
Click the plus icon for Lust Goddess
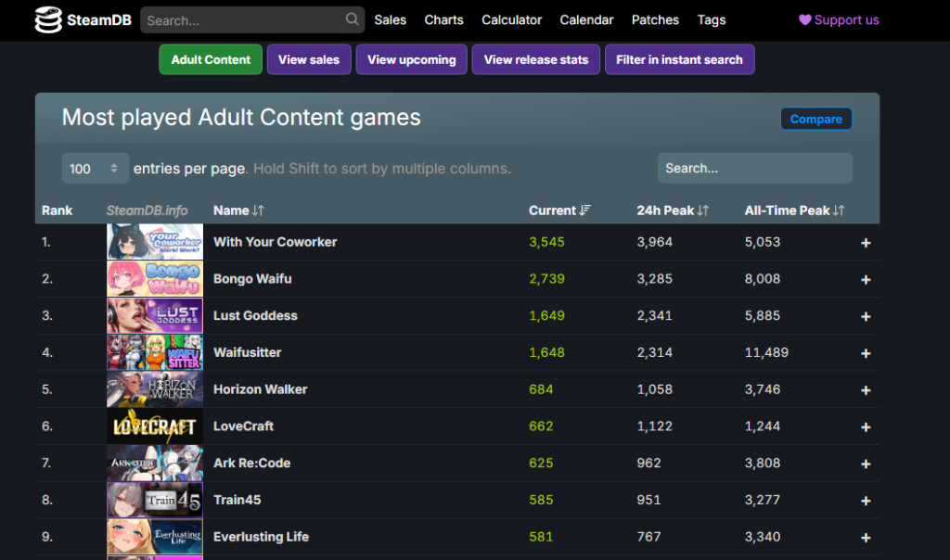coord(866,317)
